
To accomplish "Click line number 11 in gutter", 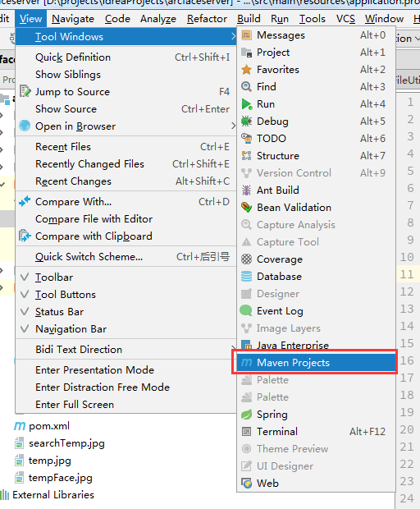I will pos(407,274).
